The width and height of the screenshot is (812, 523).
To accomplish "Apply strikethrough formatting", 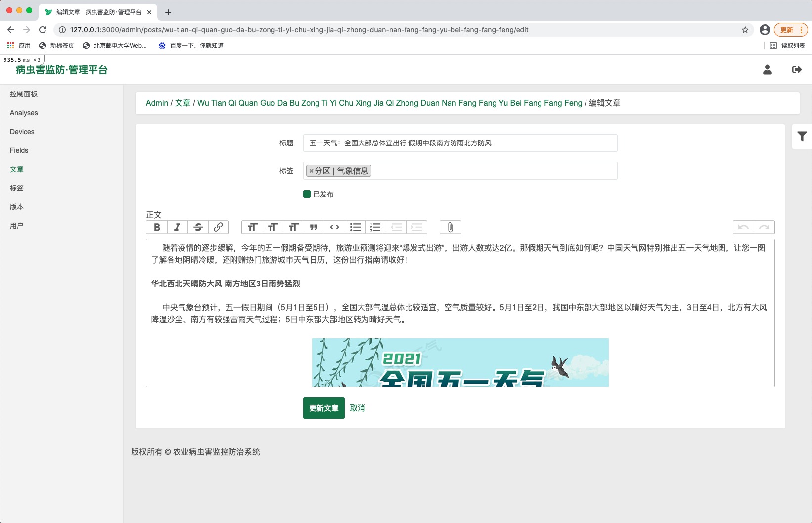I will coord(198,227).
